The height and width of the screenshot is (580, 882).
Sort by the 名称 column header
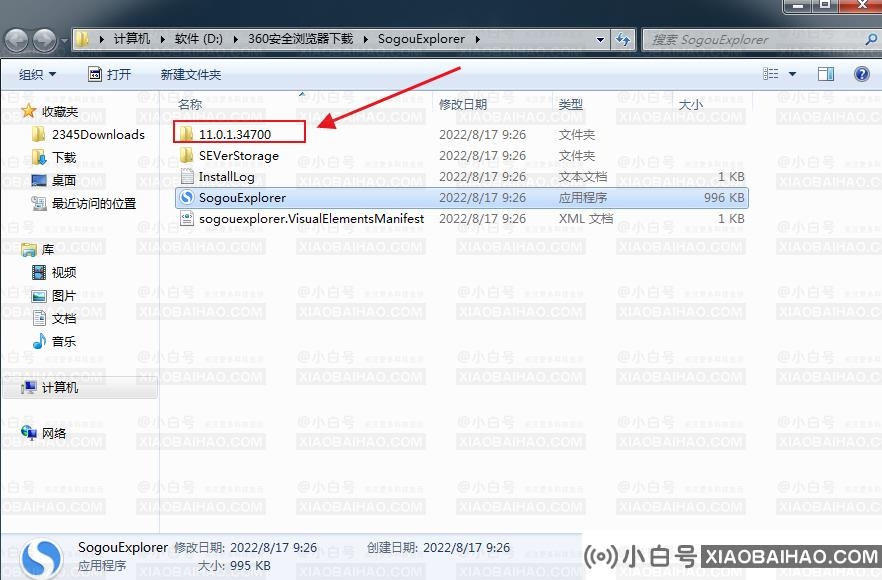coord(190,105)
